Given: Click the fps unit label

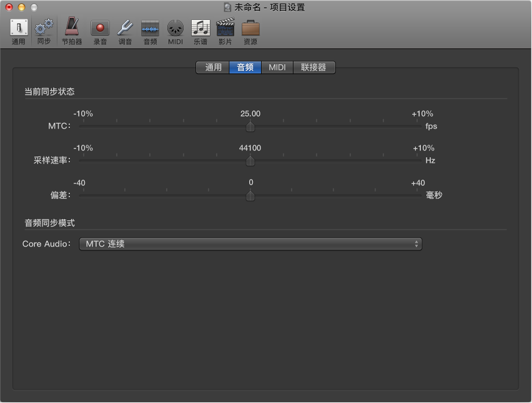Looking at the screenshot, I should coord(431,127).
